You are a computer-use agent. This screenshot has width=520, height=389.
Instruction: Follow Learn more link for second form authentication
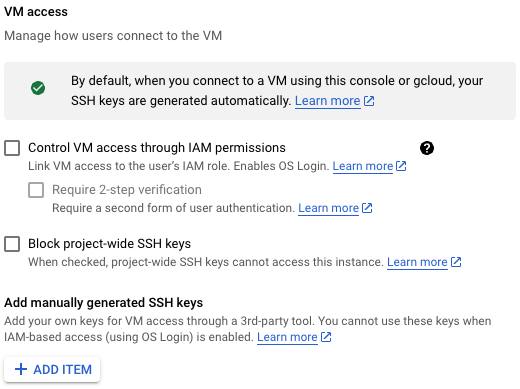pos(328,208)
